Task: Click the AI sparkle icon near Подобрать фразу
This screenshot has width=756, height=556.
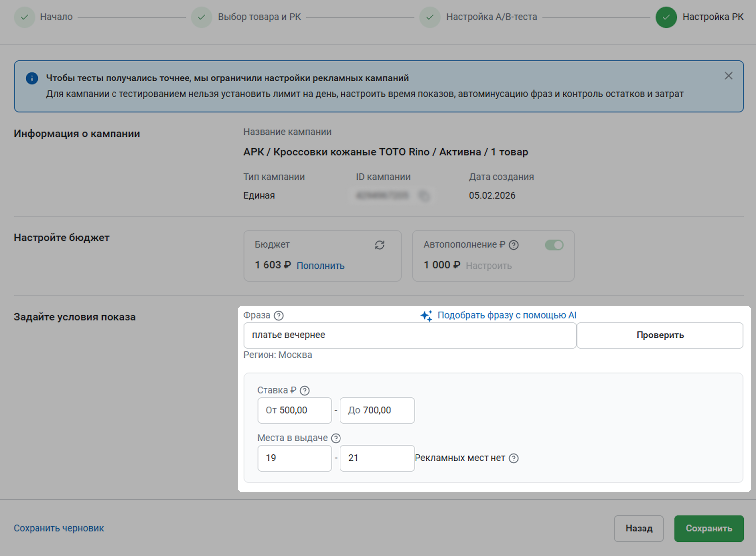Action: pyautogui.click(x=426, y=315)
